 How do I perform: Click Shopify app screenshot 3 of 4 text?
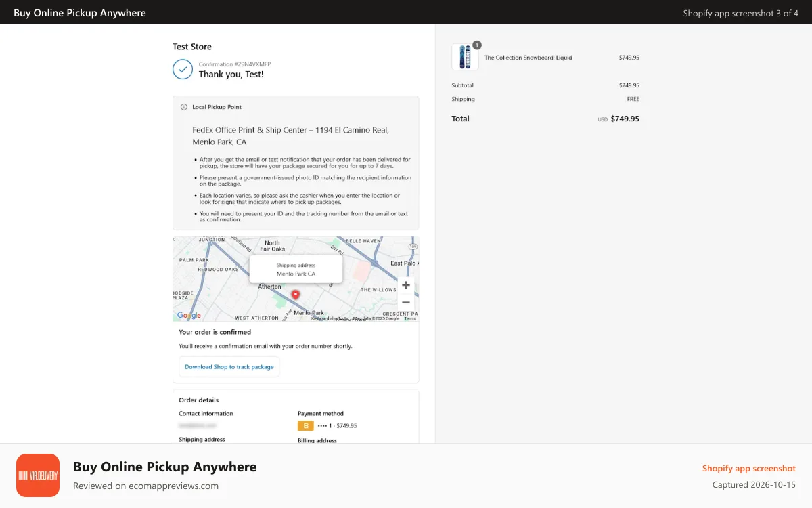(740, 13)
